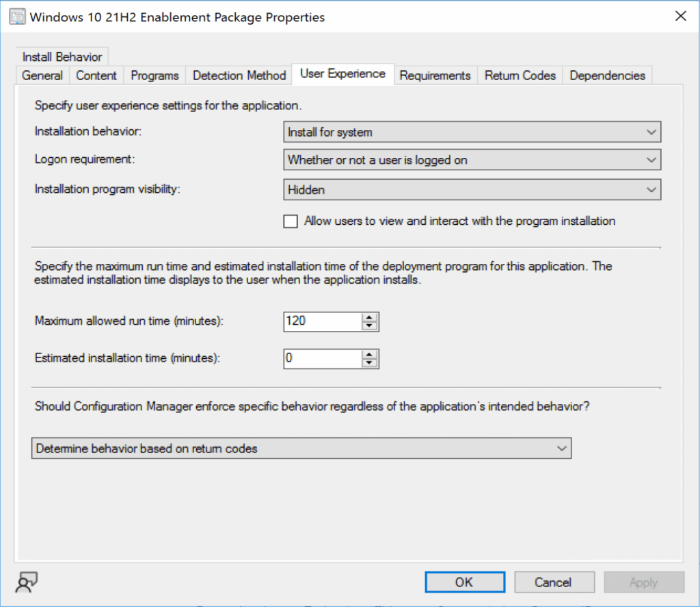This screenshot has height=607, width=700.
Task: Click the OK button
Action: click(464, 582)
